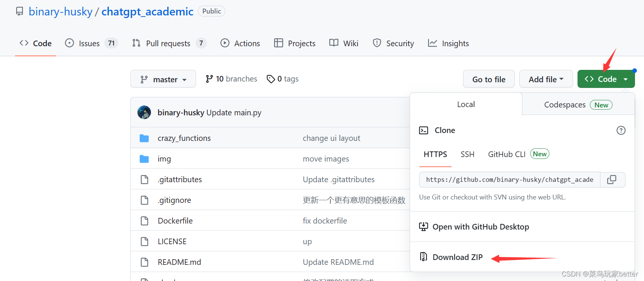Click the crazy_functions folder icon
This screenshot has height=281, width=644.
144,138
